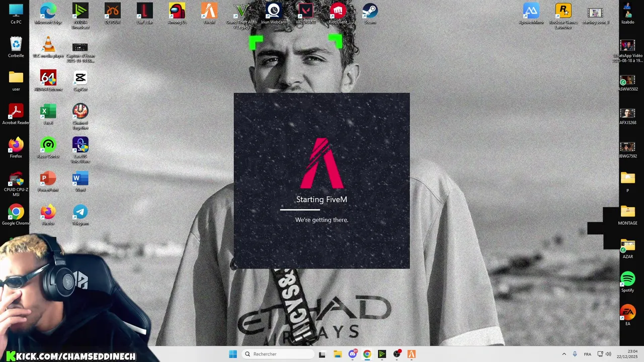Open Spotify desktop shortcut
Image resolution: width=644 pixels, height=362 pixels.
click(x=628, y=282)
